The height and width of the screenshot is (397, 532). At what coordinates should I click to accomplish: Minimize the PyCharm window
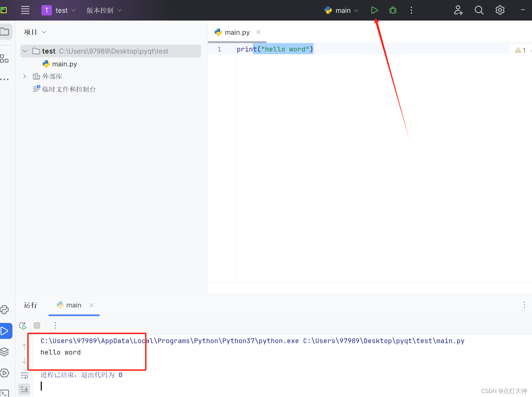point(523,10)
